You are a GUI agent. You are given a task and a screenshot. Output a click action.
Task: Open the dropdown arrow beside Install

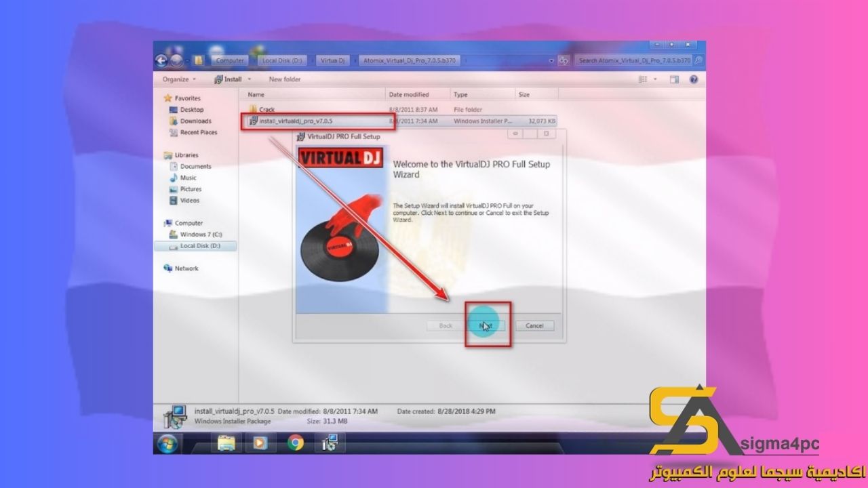coord(250,79)
